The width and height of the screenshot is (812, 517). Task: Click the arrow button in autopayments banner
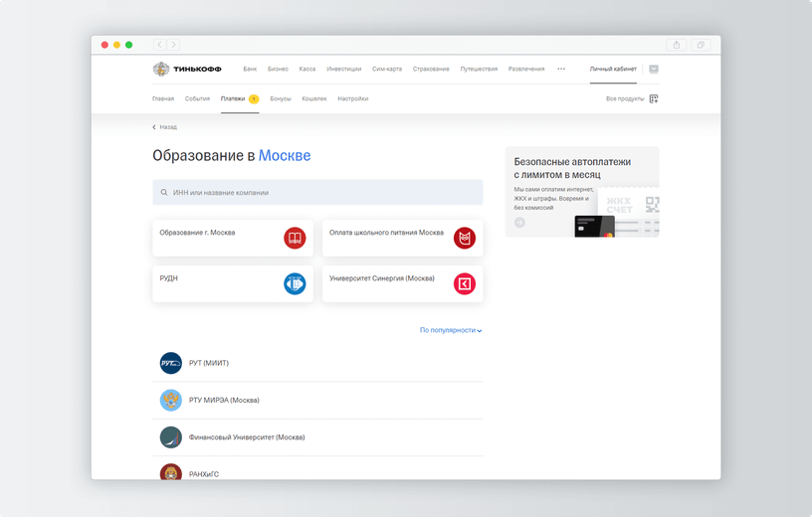click(519, 223)
